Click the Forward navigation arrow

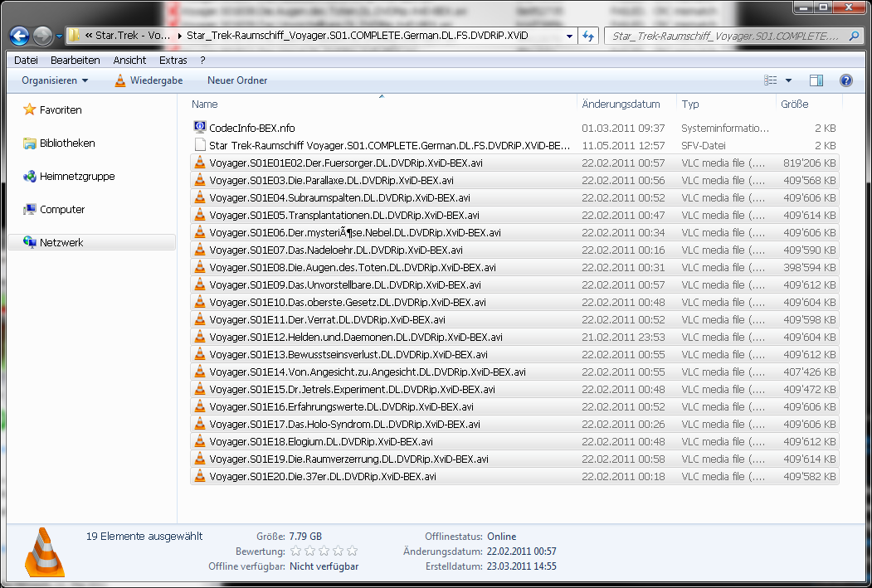[43, 36]
